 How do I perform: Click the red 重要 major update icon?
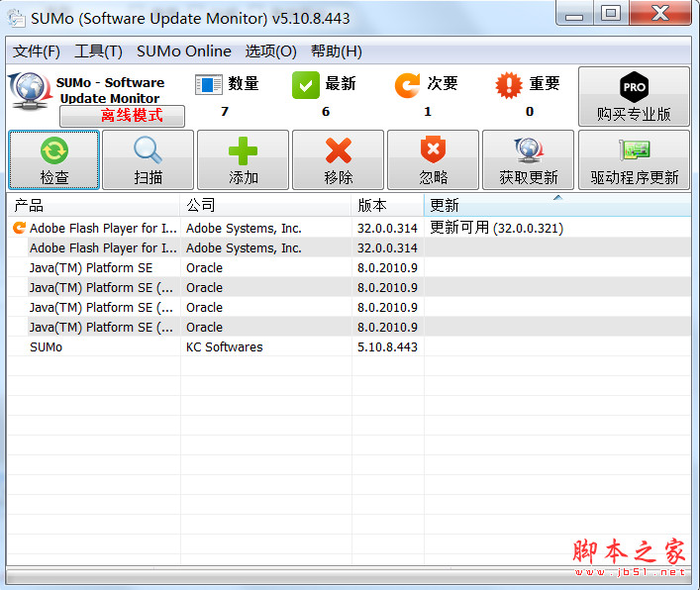(509, 85)
